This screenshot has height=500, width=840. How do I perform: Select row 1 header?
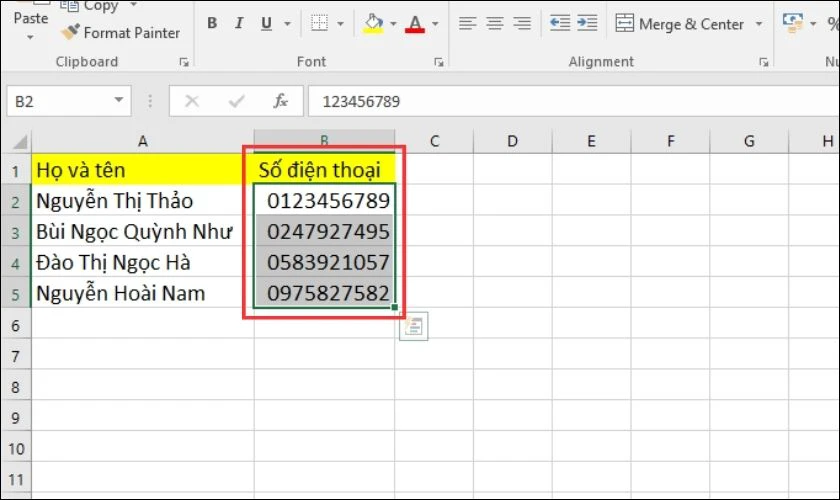click(16, 170)
